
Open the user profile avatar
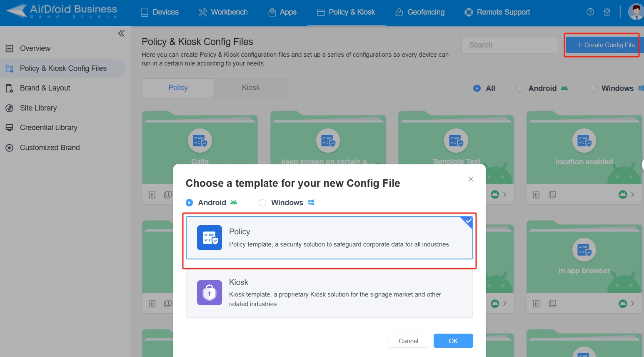tap(636, 12)
